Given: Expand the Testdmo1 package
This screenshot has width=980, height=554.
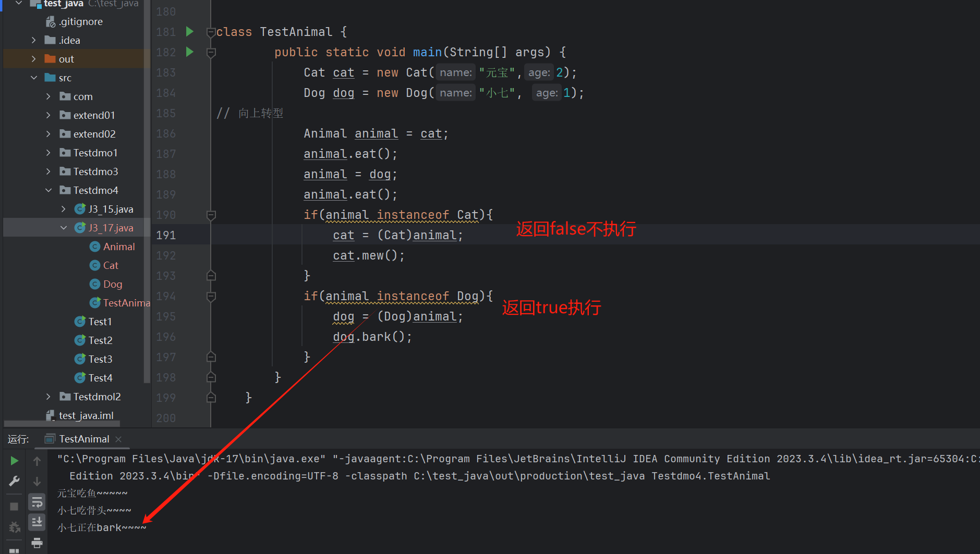Looking at the screenshot, I should [x=49, y=153].
